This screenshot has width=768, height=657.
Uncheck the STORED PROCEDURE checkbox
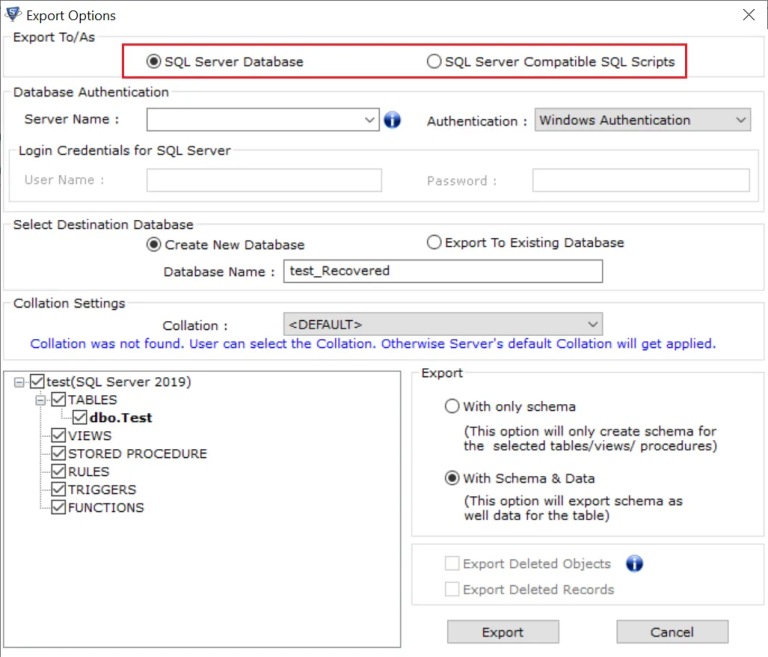[x=59, y=454]
